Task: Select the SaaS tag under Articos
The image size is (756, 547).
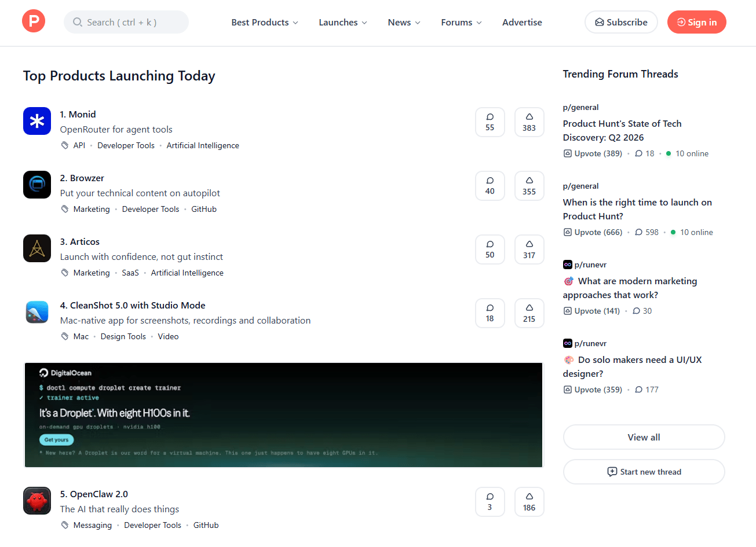Action: pyautogui.click(x=130, y=273)
